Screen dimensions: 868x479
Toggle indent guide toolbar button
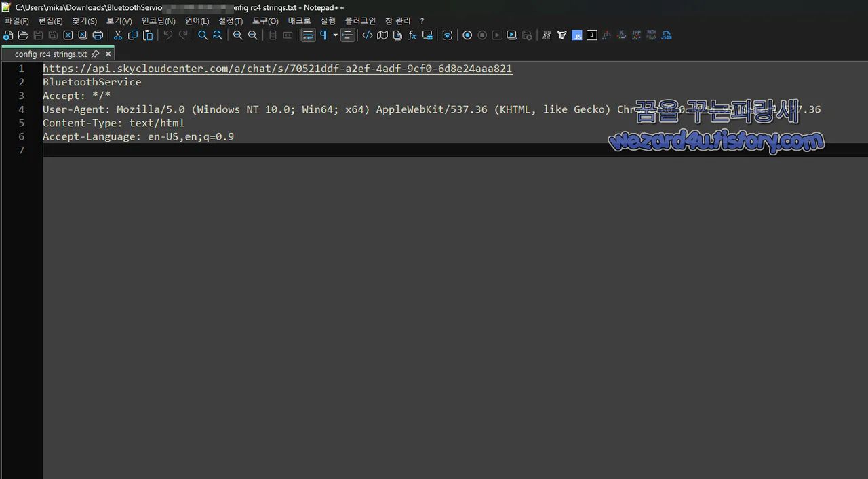[x=348, y=35]
